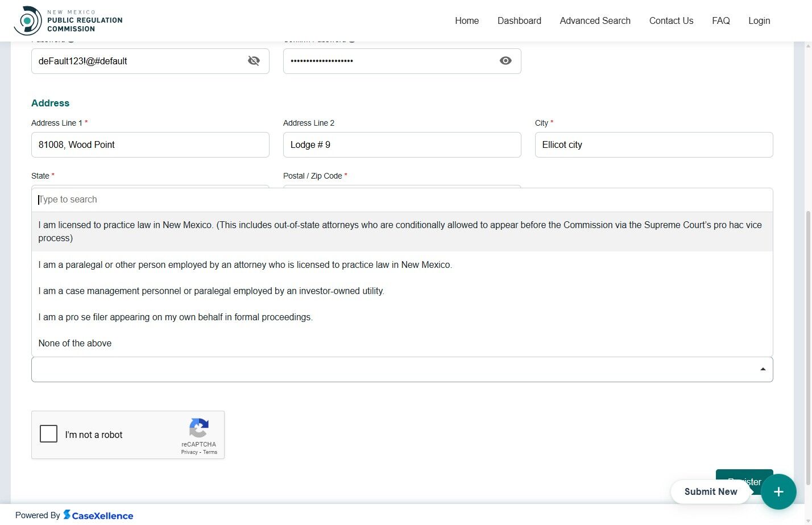The width and height of the screenshot is (812, 525).
Task: Hide the Password field text with eye toggle
Action: tap(254, 60)
